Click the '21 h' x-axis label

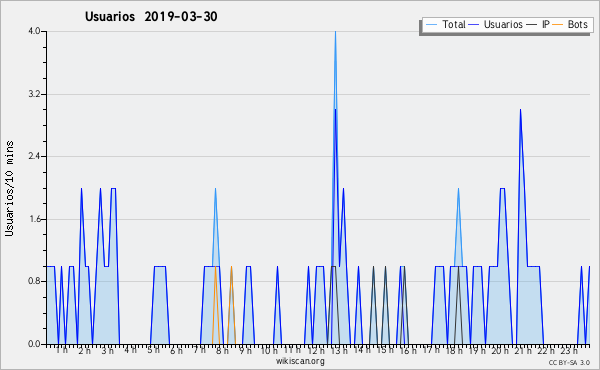(x=523, y=350)
